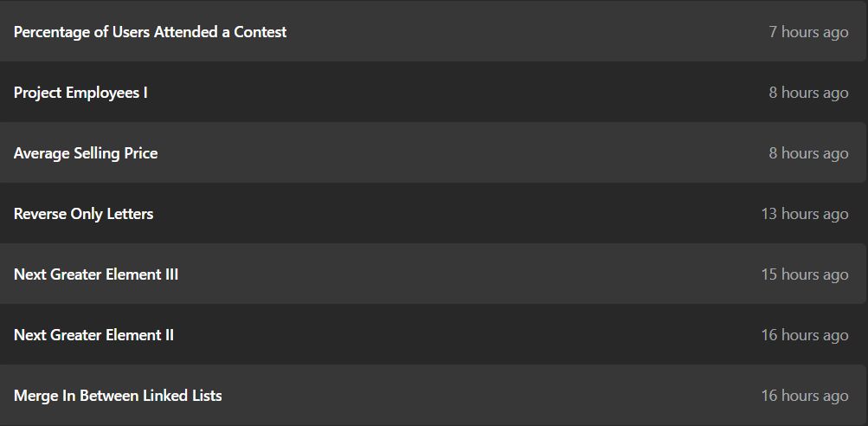868x426 pixels.
Task: Click blank middle of Next Greater Element III row
Action: coord(443,274)
